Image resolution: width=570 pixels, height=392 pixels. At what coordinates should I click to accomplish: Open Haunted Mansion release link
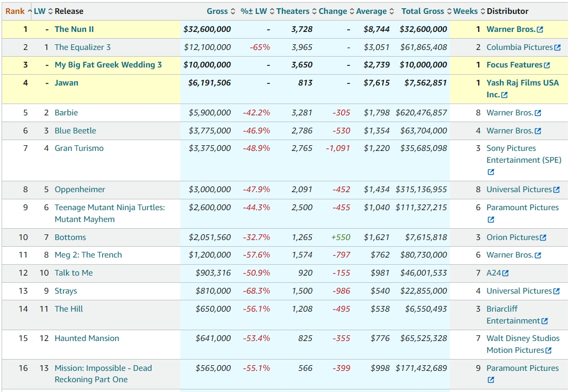pyautogui.click(x=87, y=338)
